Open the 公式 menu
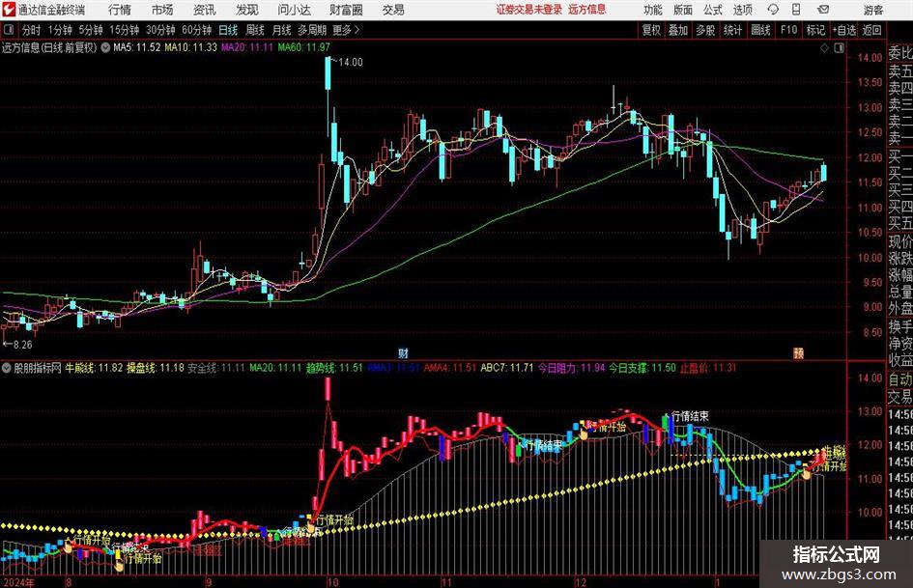Image resolution: width=913 pixels, height=588 pixels. coord(713,10)
